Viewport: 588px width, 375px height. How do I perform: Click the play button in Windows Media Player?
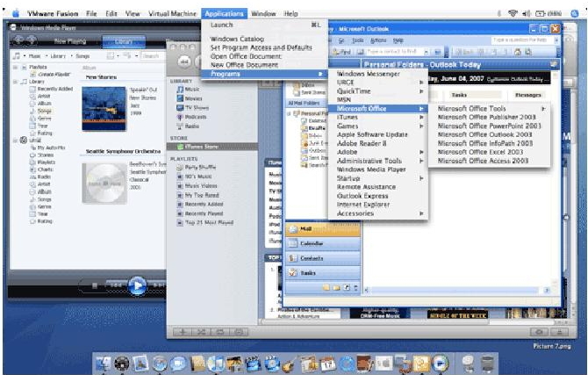(x=137, y=286)
